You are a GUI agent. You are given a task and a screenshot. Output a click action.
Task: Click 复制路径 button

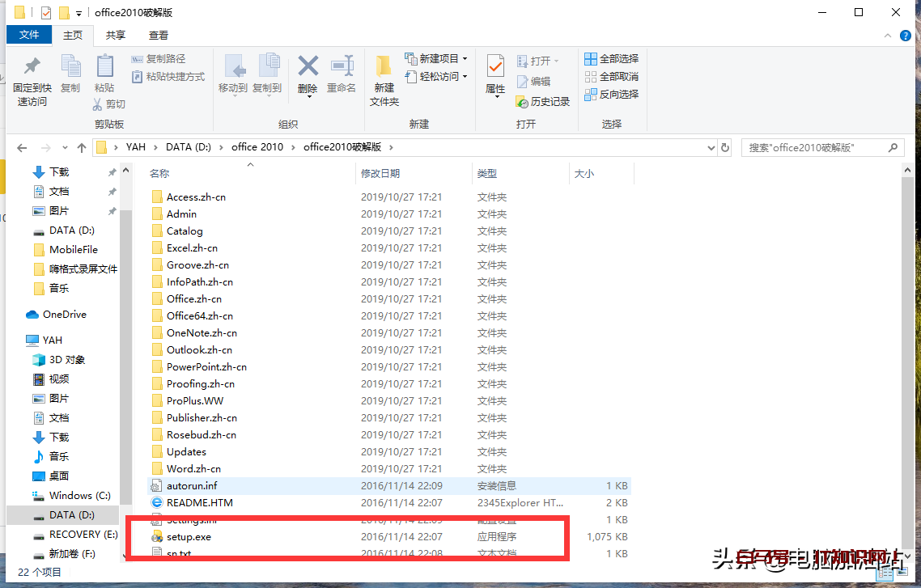tap(159, 59)
